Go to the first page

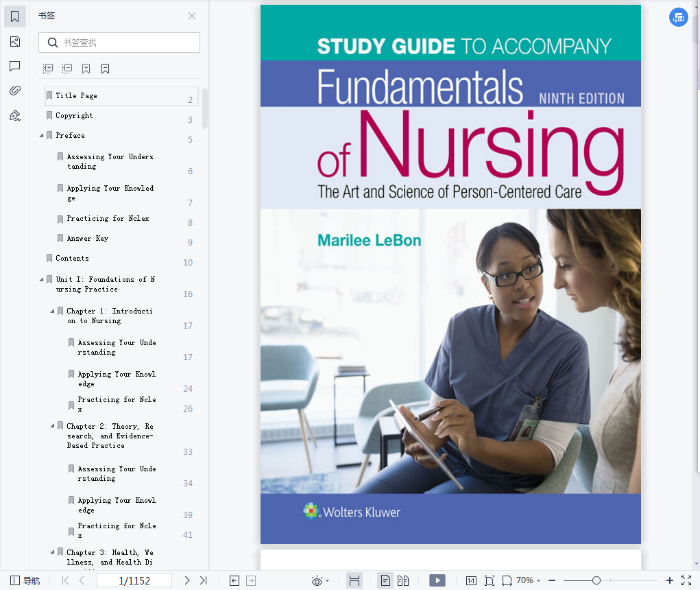(x=65, y=580)
